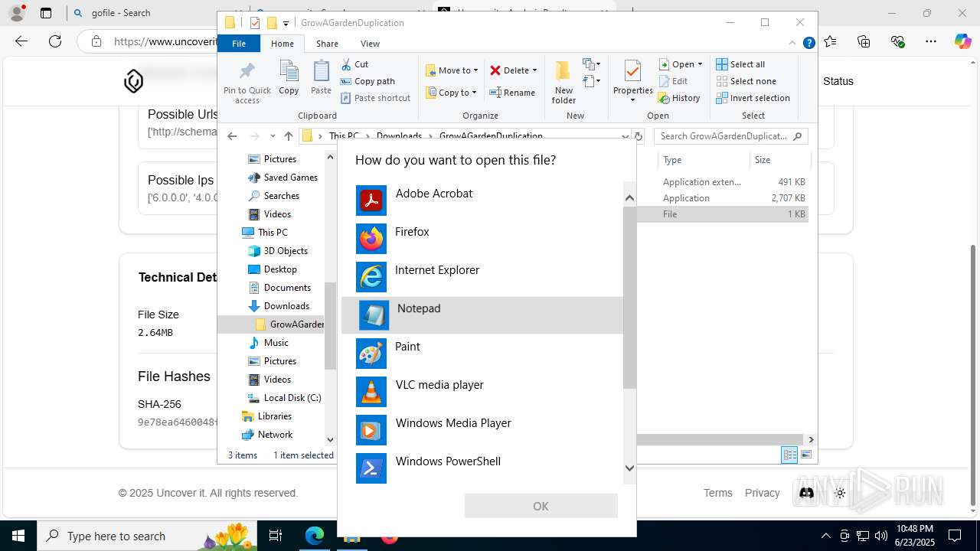The width and height of the screenshot is (980, 551).
Task: Create a New folder from the ribbon
Action: (x=563, y=83)
